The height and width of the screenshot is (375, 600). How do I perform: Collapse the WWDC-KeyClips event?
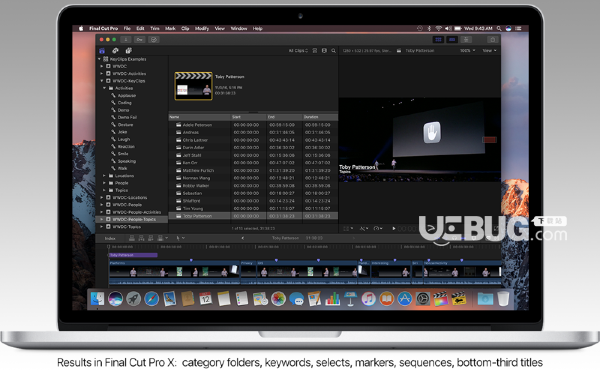coord(102,81)
